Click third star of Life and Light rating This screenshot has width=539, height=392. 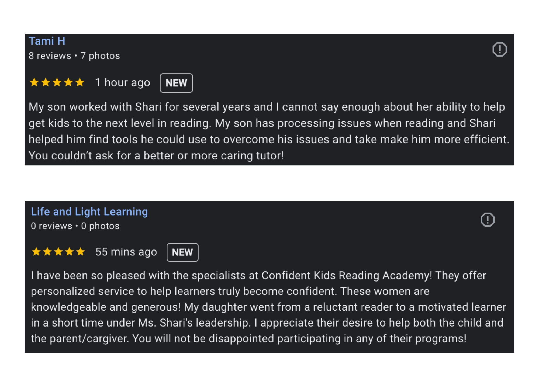coord(58,252)
